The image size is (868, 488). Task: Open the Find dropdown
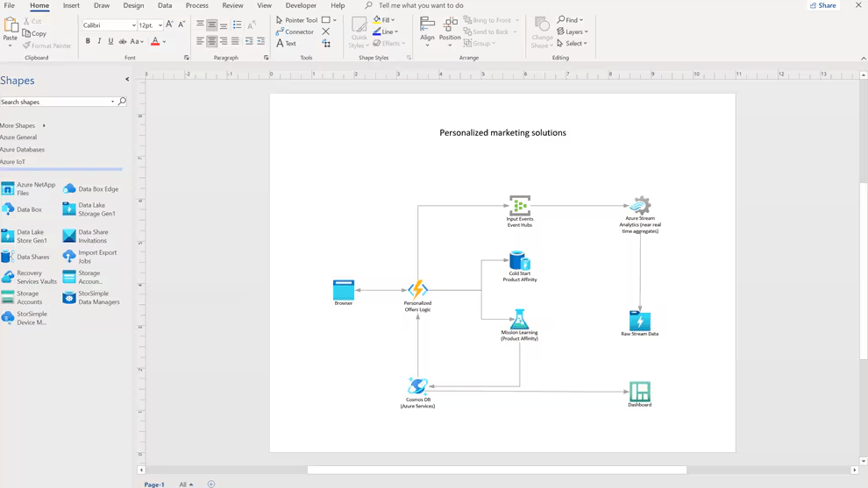tap(570, 20)
